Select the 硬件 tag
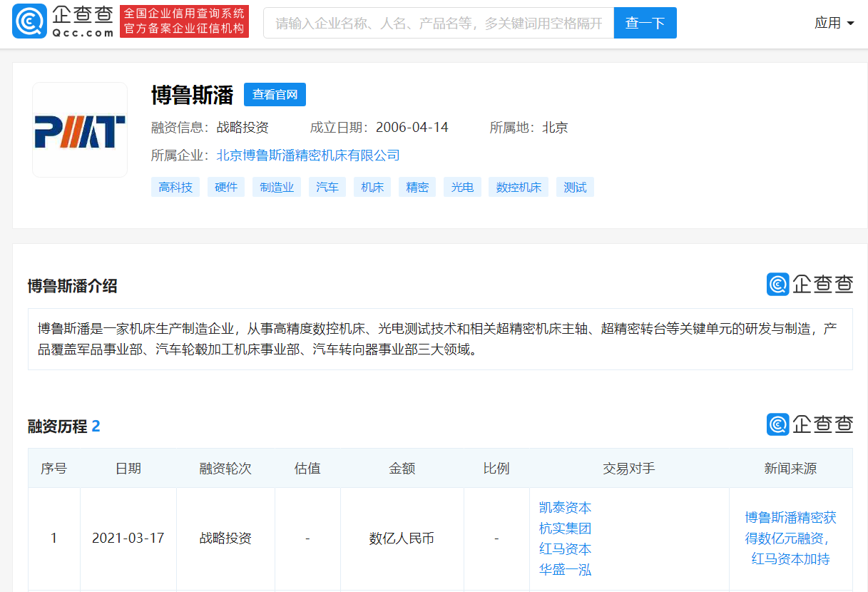 (x=226, y=187)
